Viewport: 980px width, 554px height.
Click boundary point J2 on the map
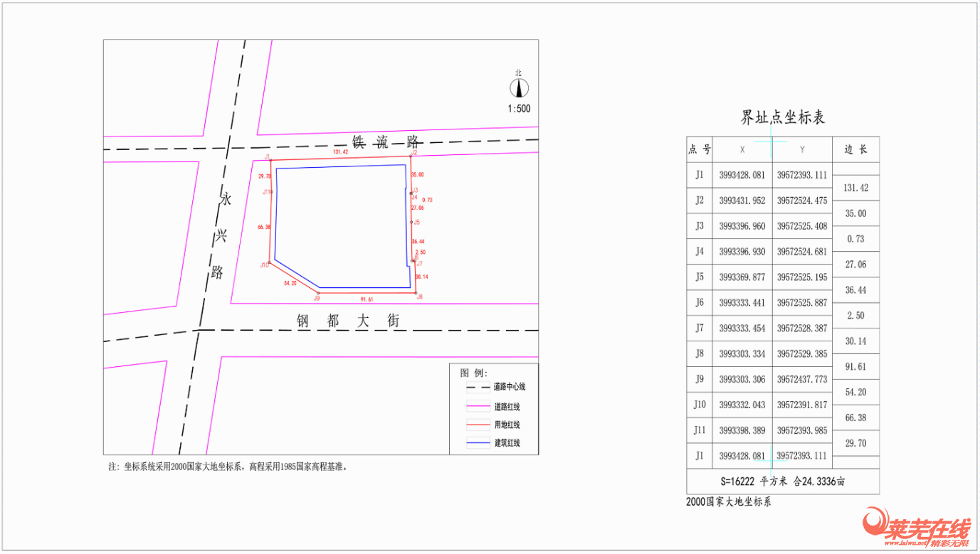point(412,156)
